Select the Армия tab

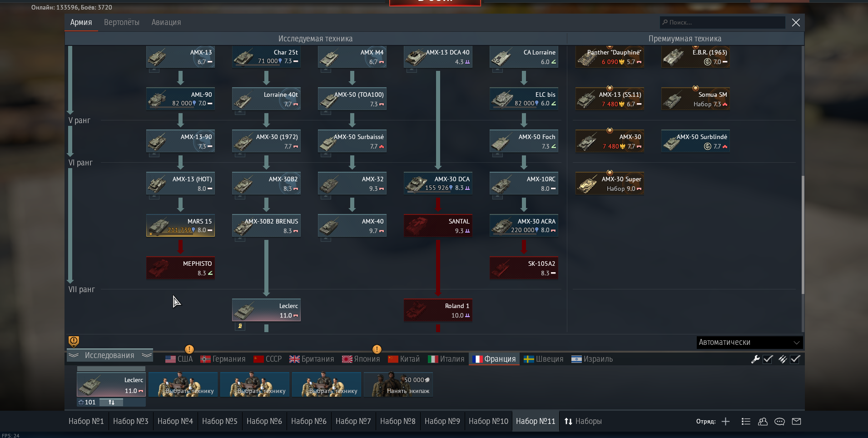(x=81, y=22)
